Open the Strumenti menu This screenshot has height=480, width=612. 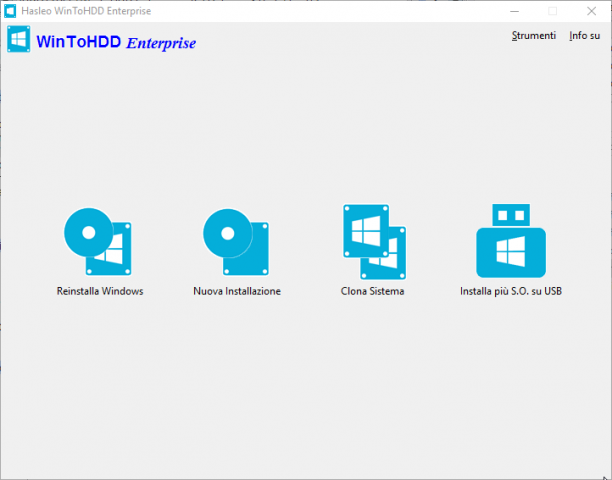tap(534, 36)
